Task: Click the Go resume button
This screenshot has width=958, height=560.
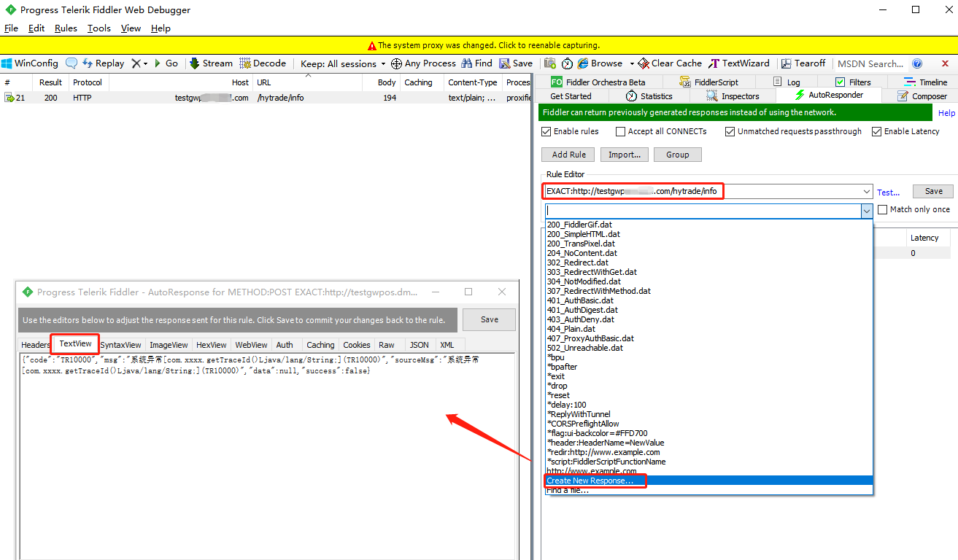Action: coord(166,63)
